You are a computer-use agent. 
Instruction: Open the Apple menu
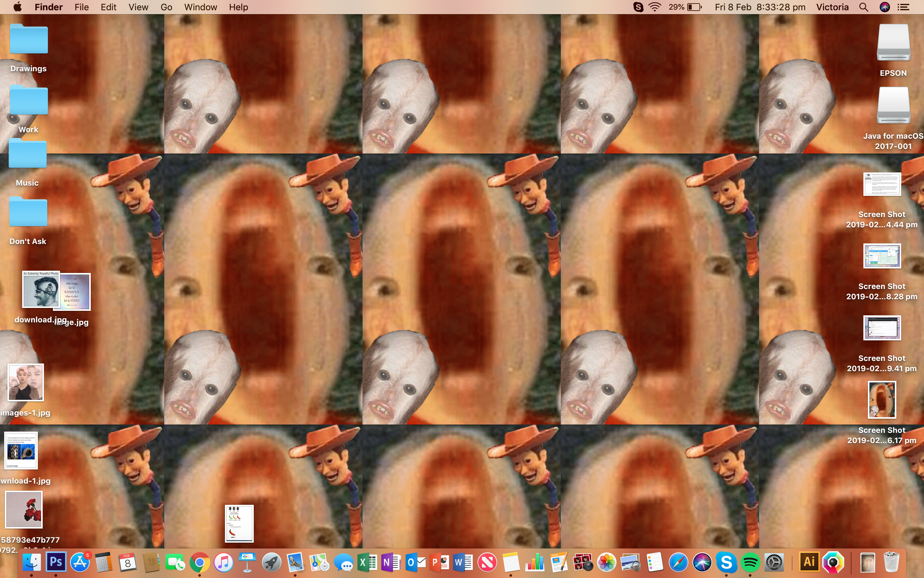[x=18, y=7]
